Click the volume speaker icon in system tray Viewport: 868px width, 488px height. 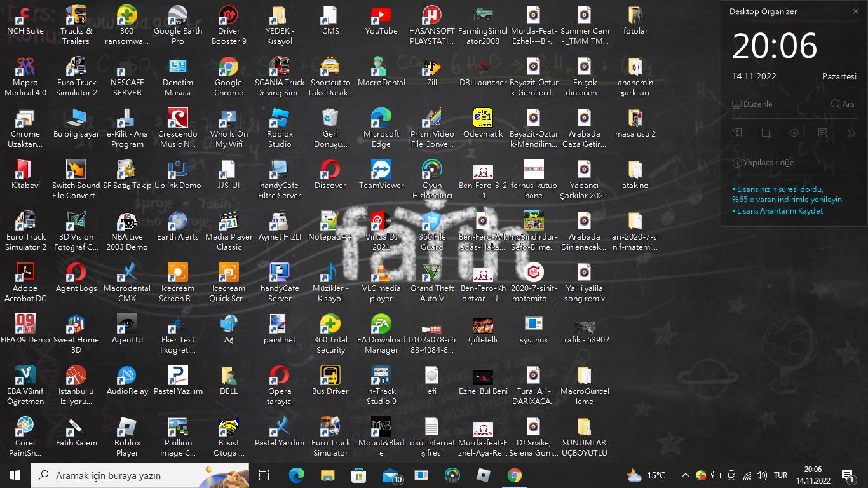click(762, 475)
